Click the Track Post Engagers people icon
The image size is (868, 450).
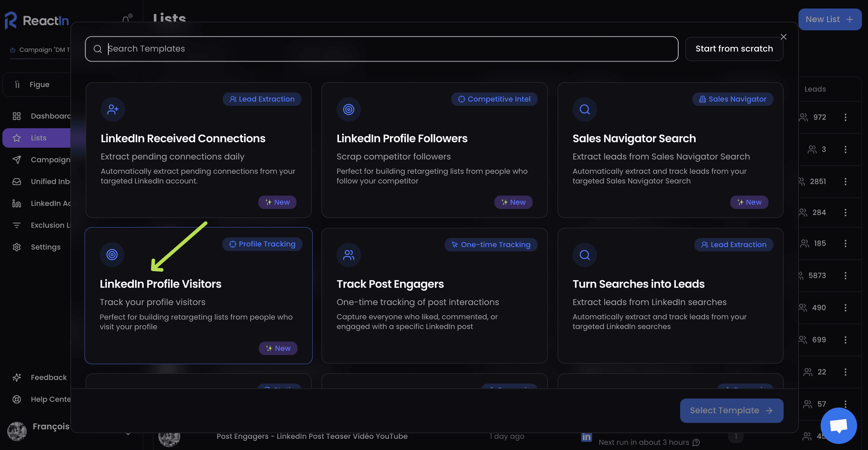coord(348,255)
